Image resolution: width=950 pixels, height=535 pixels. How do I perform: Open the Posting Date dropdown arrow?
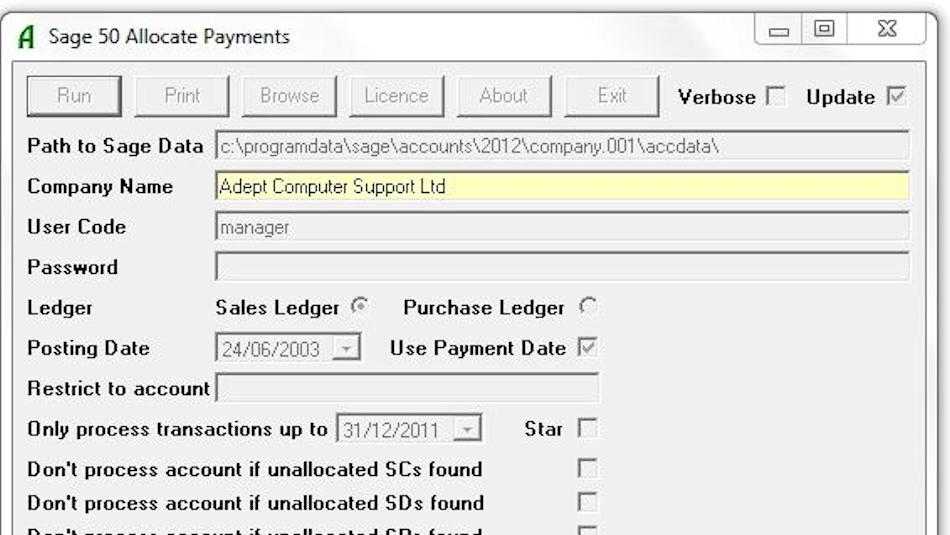346,348
